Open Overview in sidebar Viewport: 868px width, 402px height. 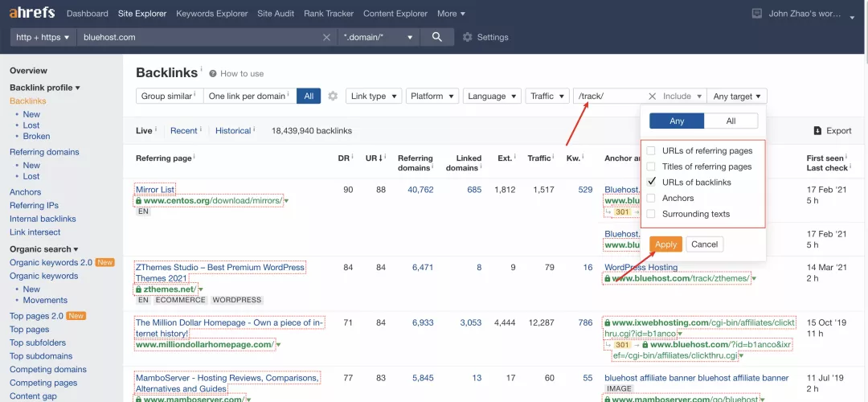[28, 71]
